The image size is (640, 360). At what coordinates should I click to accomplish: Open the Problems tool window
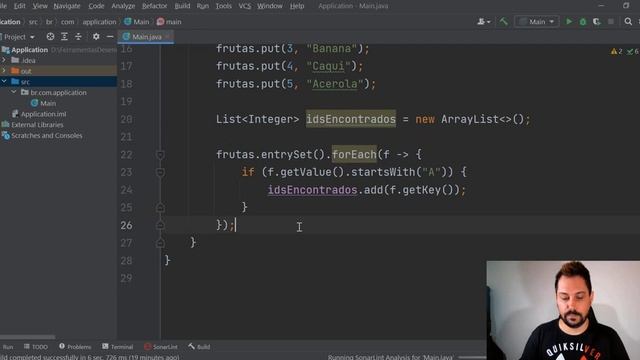click(x=75, y=347)
